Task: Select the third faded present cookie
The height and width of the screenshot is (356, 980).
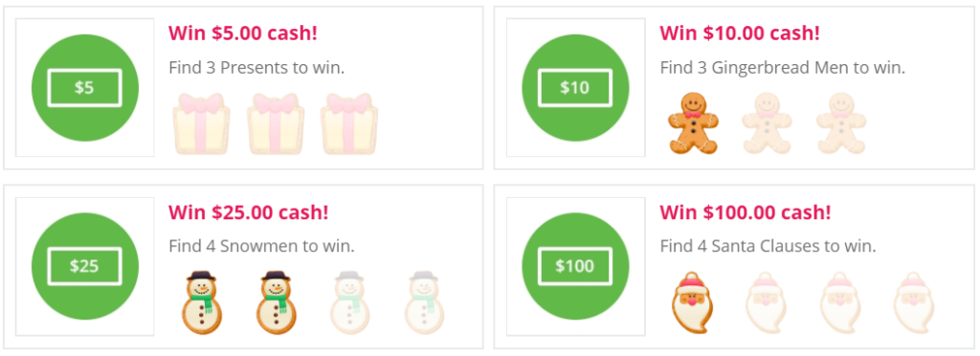Action: click(x=348, y=123)
